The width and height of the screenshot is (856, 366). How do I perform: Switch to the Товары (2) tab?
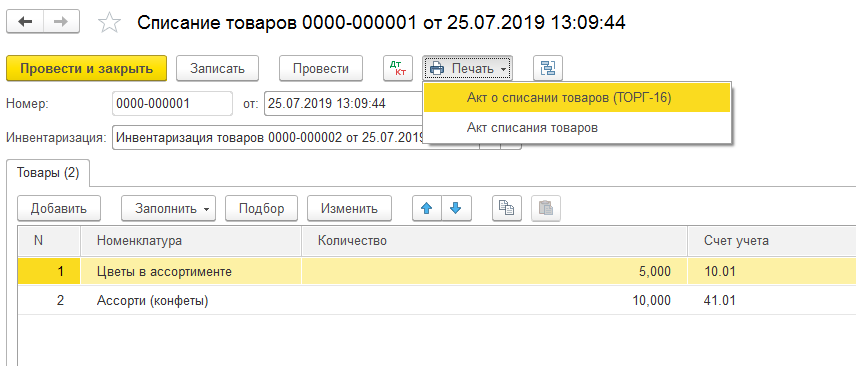pos(48,173)
